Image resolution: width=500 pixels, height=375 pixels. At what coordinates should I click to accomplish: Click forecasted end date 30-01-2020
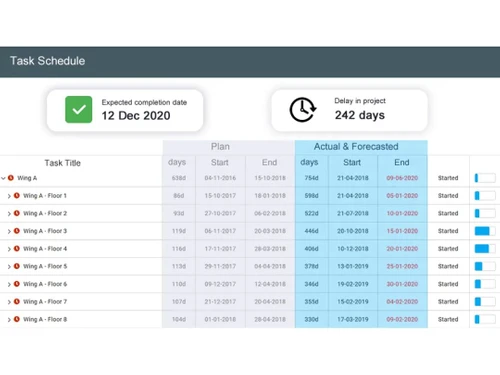402,284
